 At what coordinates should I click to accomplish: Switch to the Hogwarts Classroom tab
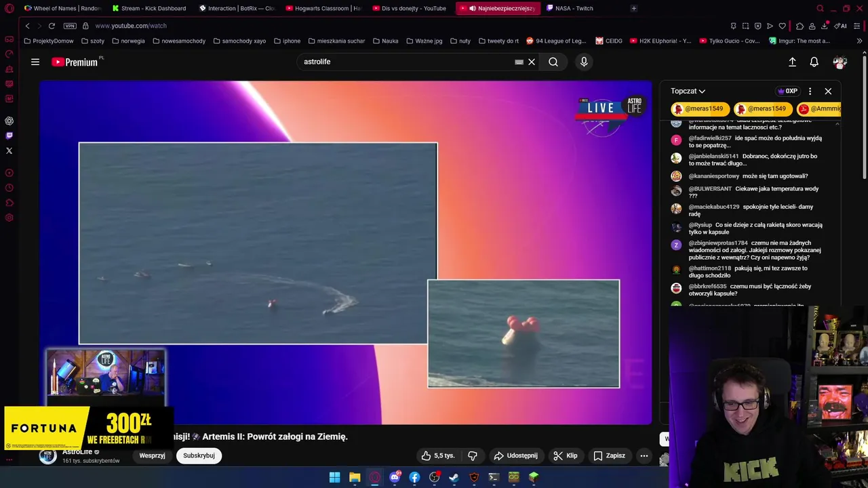[323, 8]
